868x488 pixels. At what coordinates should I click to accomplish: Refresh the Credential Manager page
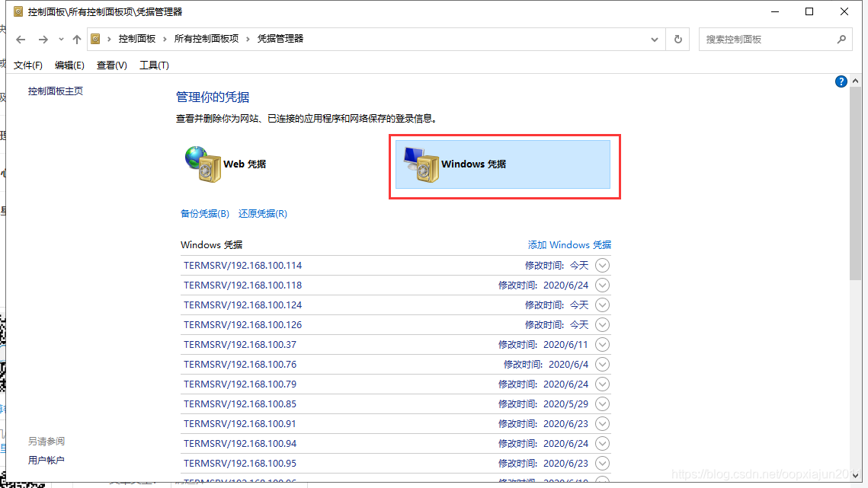677,40
